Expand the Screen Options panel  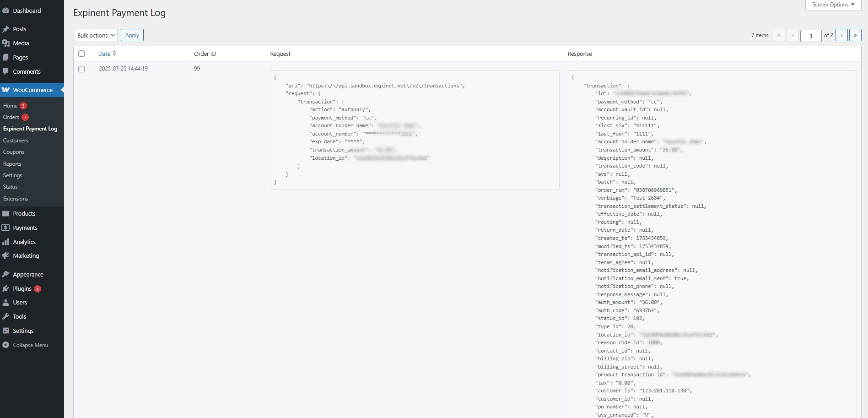832,5
